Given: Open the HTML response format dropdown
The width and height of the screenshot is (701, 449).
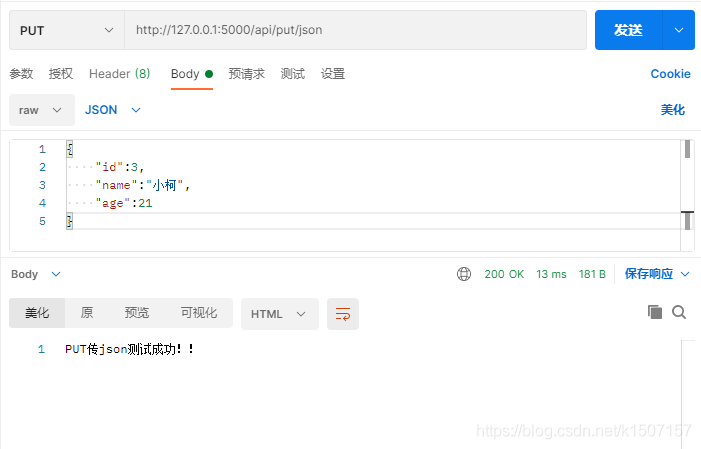Looking at the screenshot, I should point(279,314).
